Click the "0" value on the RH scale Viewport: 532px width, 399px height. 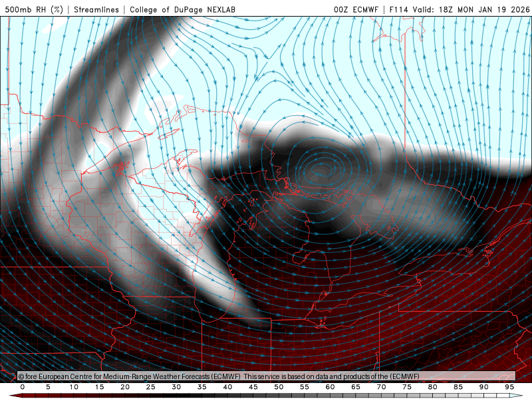click(x=23, y=387)
